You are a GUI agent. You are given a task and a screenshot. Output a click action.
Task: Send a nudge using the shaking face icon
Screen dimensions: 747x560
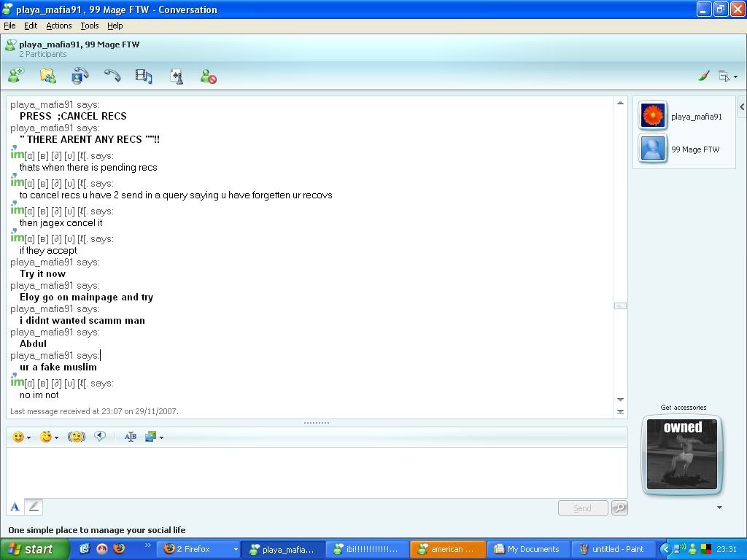(x=76, y=437)
